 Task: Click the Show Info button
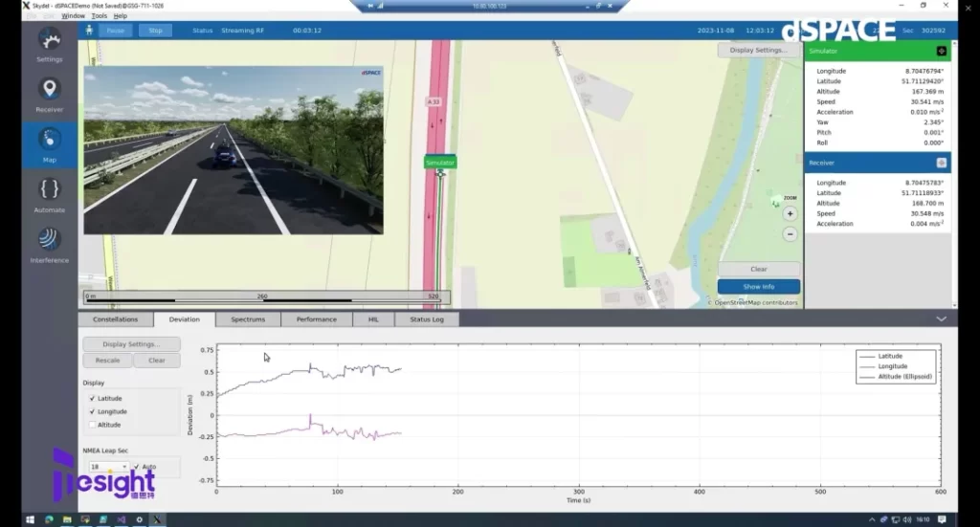click(758, 287)
